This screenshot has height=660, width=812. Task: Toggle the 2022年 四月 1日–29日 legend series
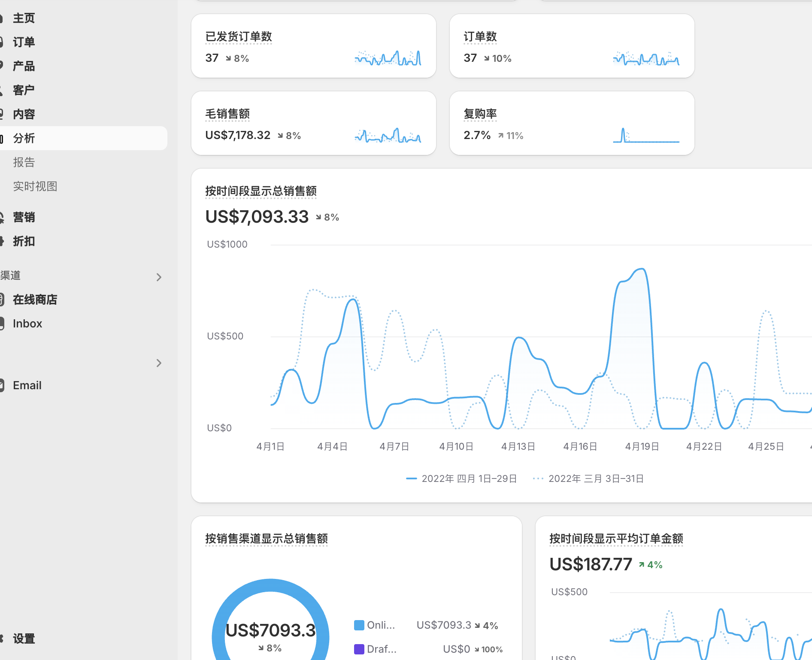click(462, 478)
